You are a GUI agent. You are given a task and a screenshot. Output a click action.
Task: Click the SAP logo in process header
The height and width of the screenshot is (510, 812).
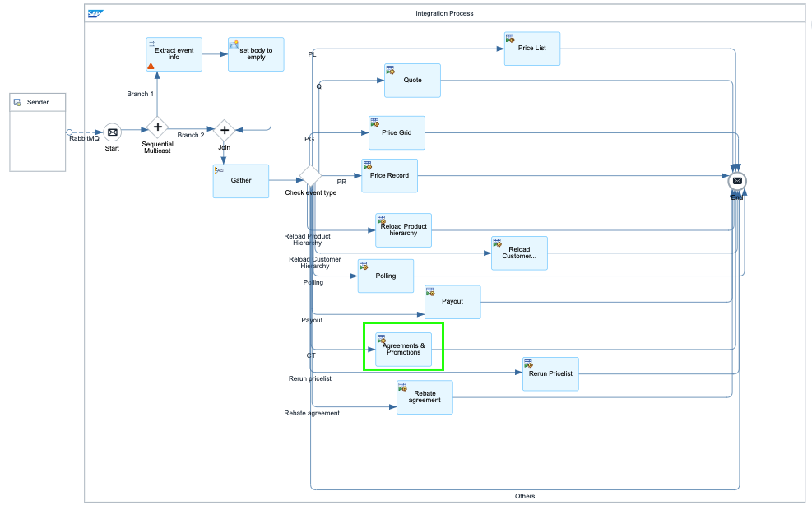(95, 13)
